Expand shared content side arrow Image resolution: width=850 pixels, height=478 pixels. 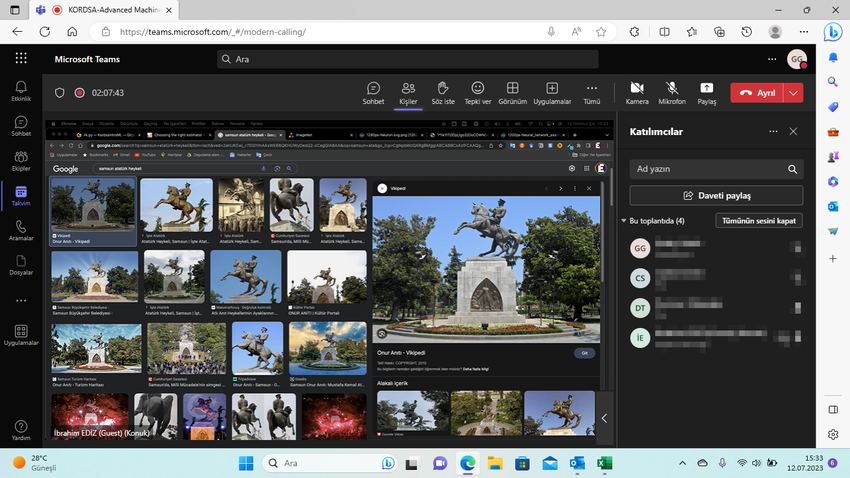click(604, 418)
